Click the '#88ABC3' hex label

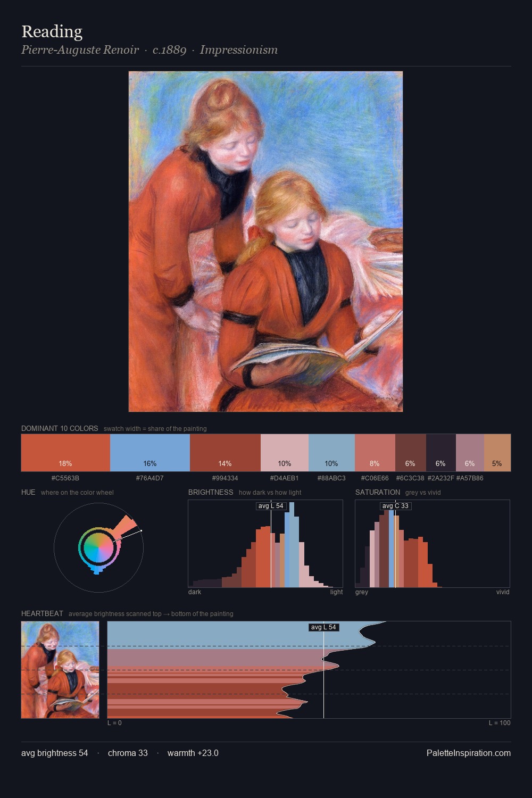331,478
